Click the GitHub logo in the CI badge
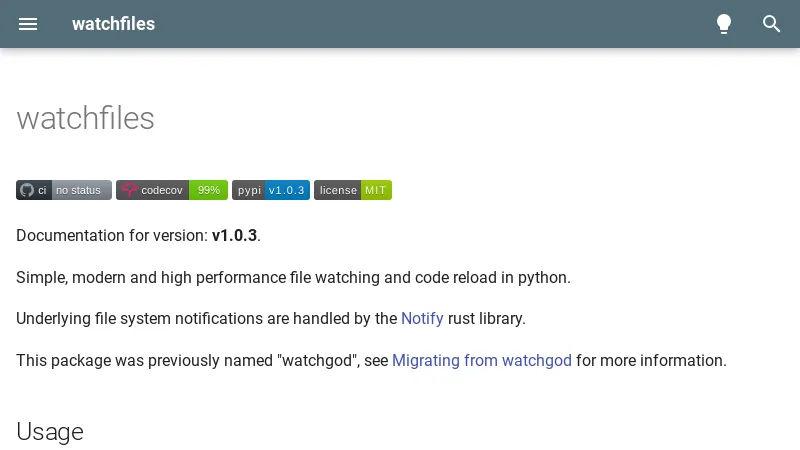800x450 pixels. click(27, 190)
